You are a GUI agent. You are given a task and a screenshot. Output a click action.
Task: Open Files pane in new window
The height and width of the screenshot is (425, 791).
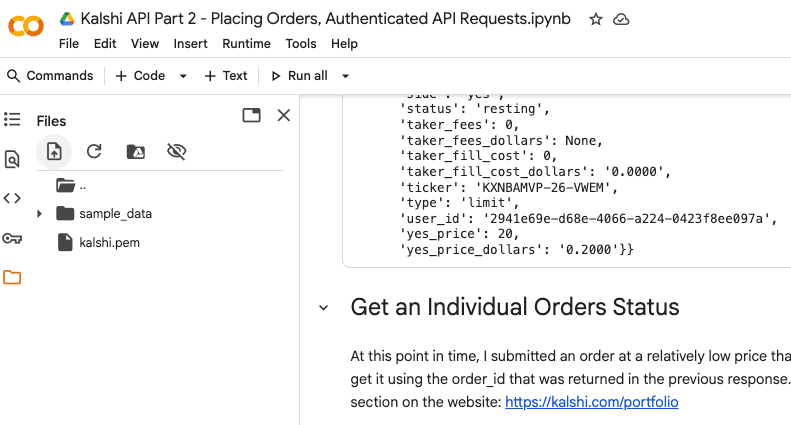(x=251, y=116)
